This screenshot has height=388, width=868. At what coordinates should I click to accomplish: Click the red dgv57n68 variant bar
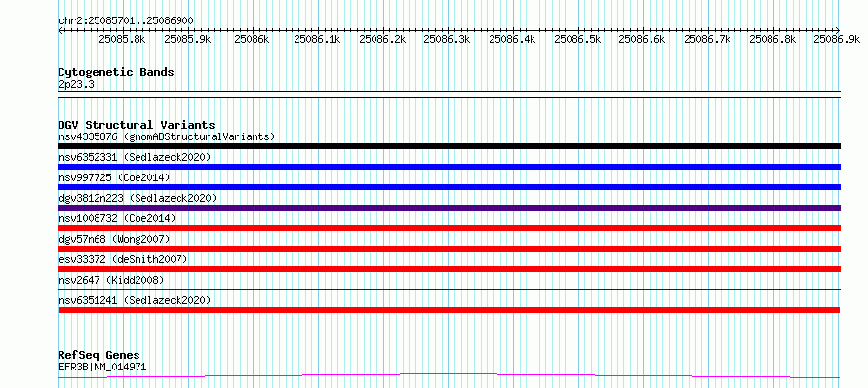450,249
